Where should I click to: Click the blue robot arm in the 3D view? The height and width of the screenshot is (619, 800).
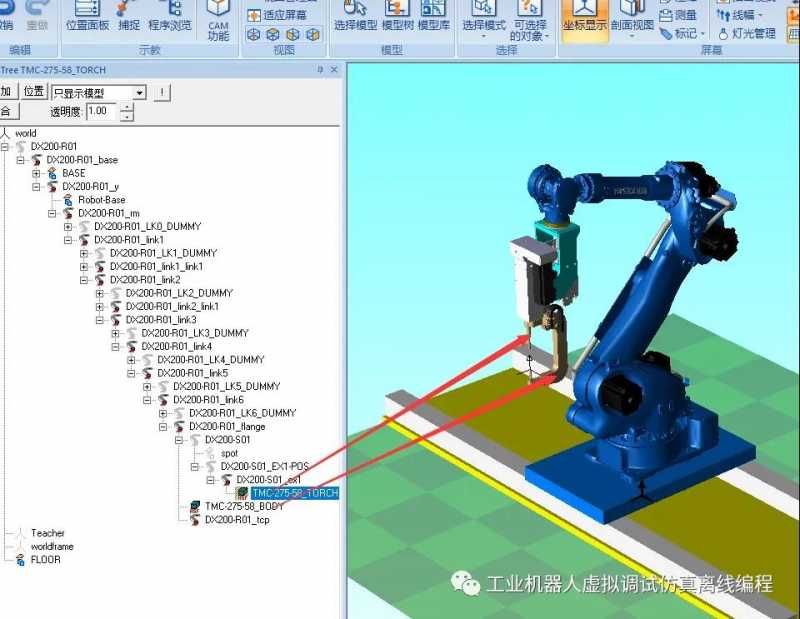pyautogui.click(x=643, y=286)
